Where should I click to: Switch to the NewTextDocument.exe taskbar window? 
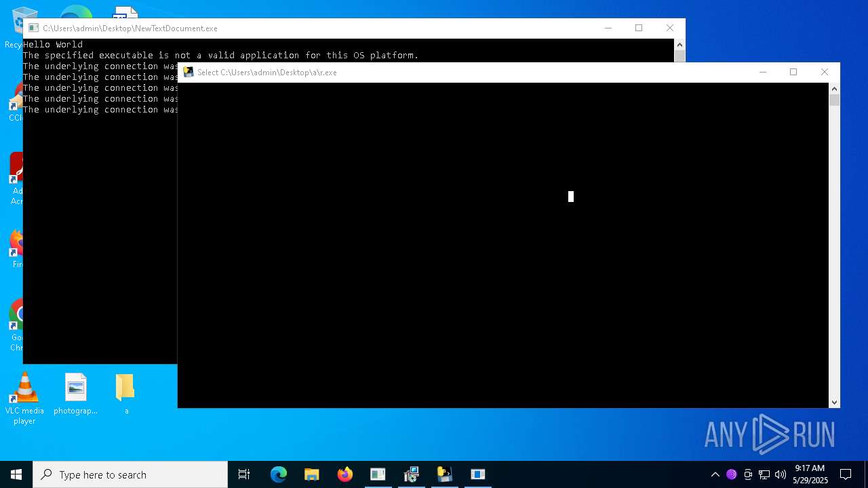(378, 474)
